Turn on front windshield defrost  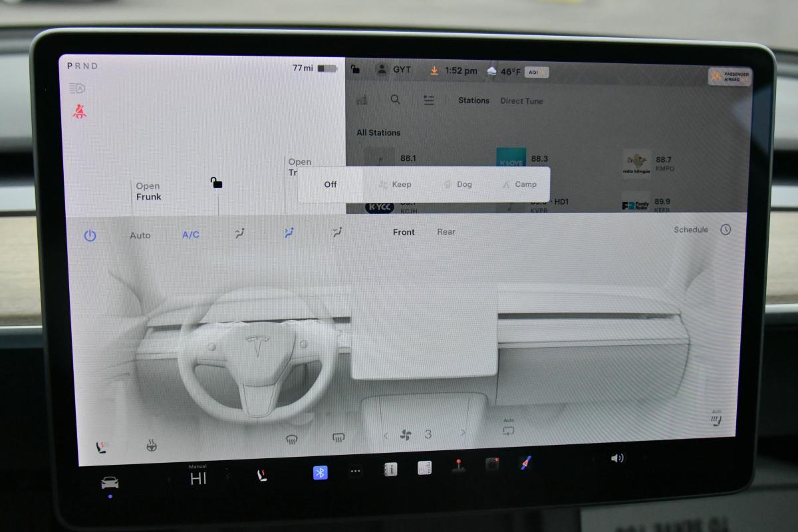[x=291, y=438]
